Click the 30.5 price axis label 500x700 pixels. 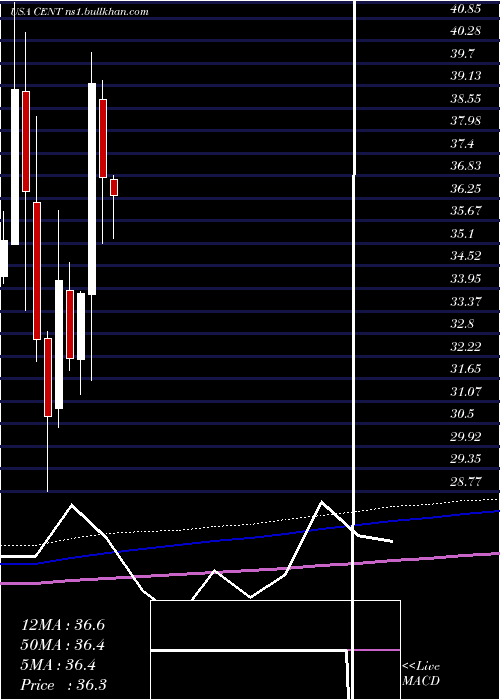pyautogui.click(x=462, y=414)
